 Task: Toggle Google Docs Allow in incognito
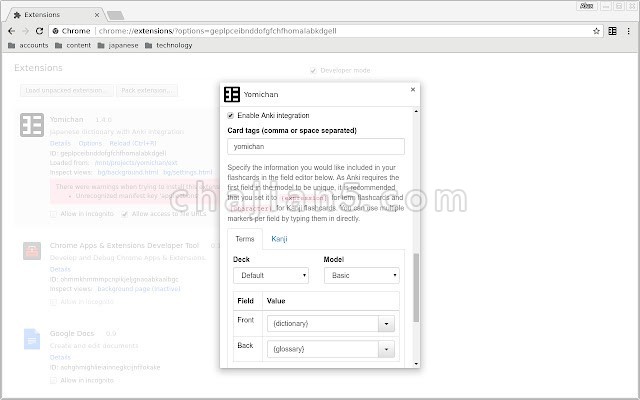coord(53,380)
